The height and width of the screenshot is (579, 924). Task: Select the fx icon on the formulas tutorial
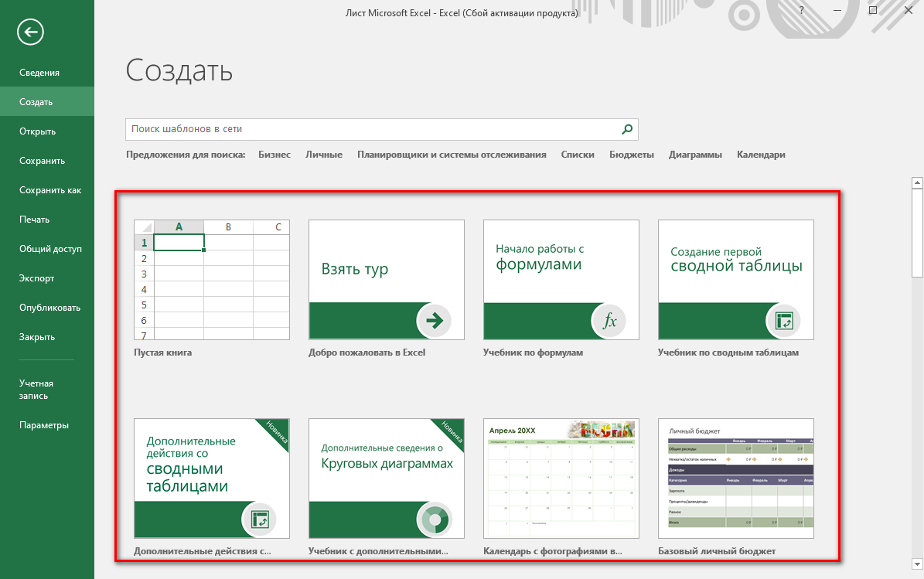[609, 320]
